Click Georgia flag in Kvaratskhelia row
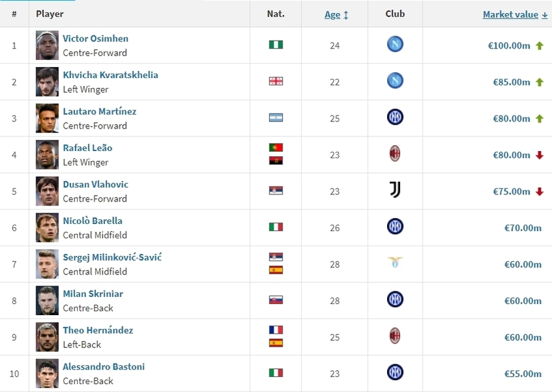This screenshot has width=552, height=392. 276,81
